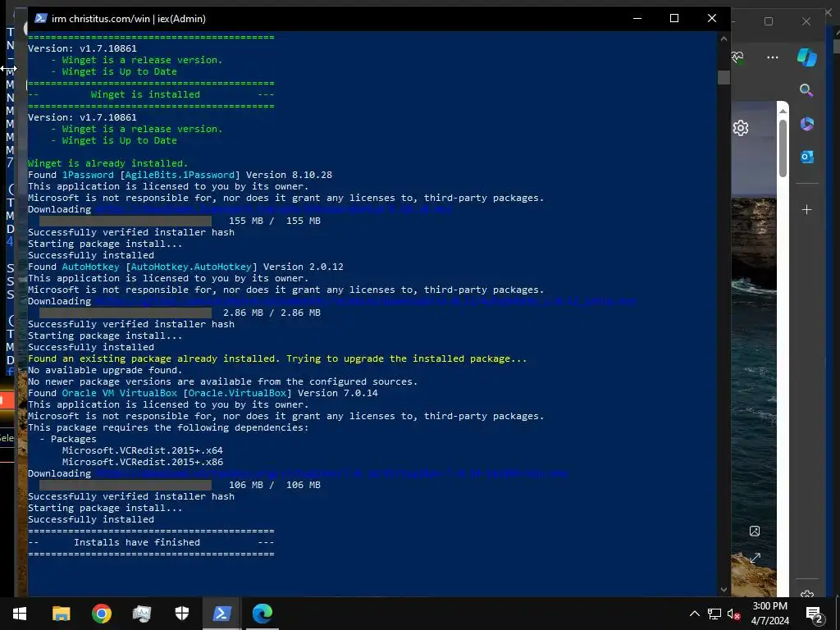Screen dimensions: 840x630
Task: Minimize the PowerShell window
Action: [637, 18]
